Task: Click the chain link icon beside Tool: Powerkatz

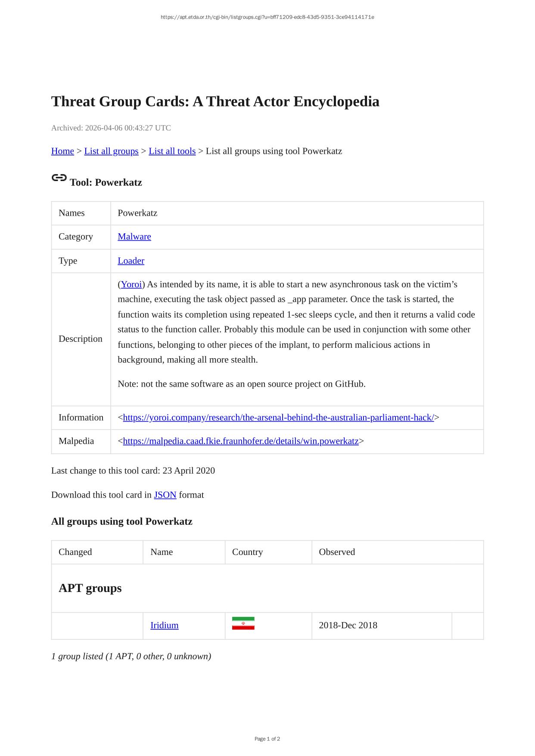Action: pyautogui.click(x=59, y=178)
